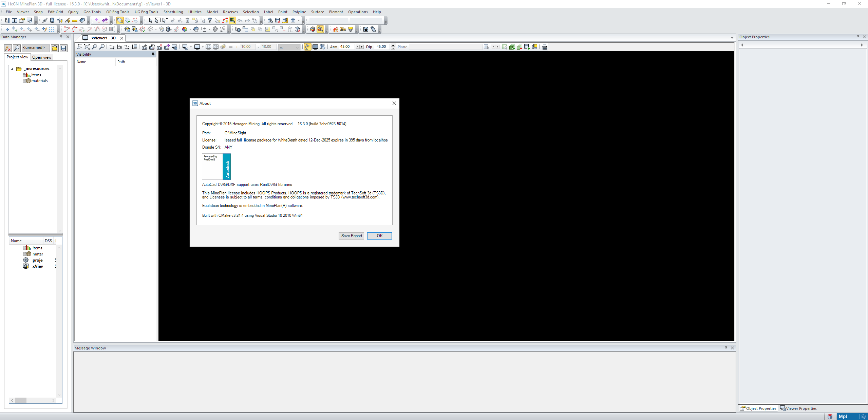Click the undo arrow icon
The width and height of the screenshot is (868, 420).
click(x=240, y=20)
